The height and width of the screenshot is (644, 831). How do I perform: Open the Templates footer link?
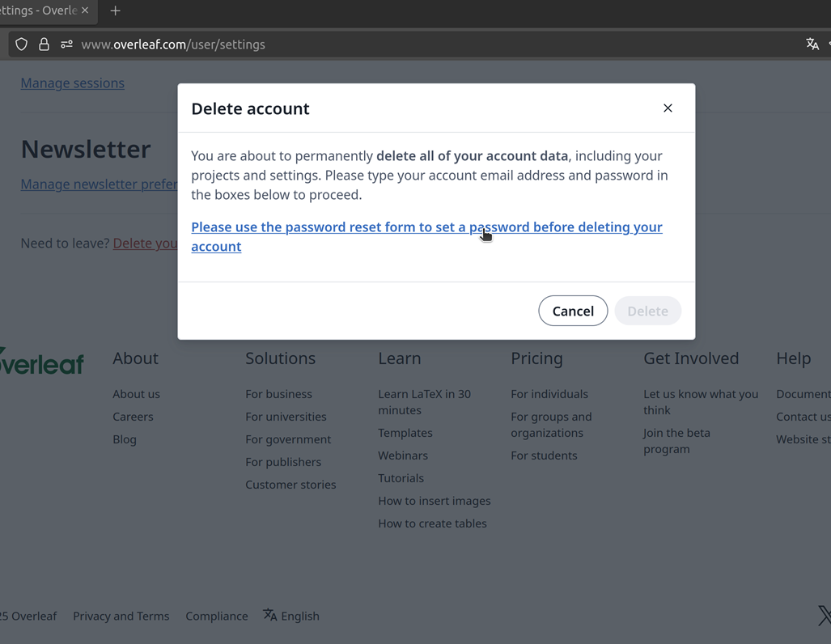[405, 433]
